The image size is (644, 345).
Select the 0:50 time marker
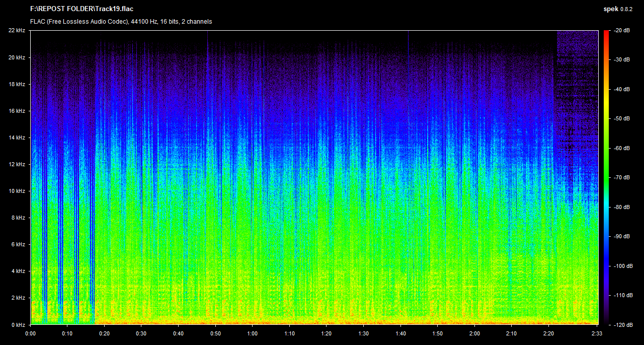(x=215, y=333)
